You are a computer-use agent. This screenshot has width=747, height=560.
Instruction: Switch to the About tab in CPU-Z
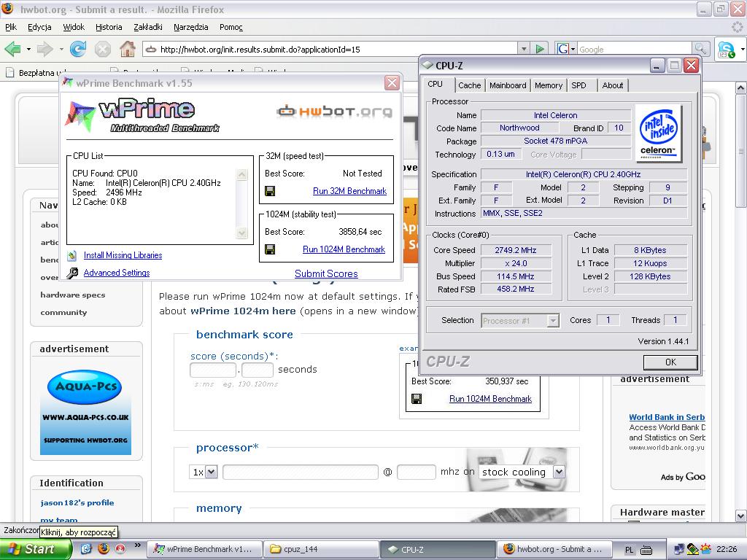click(x=613, y=86)
